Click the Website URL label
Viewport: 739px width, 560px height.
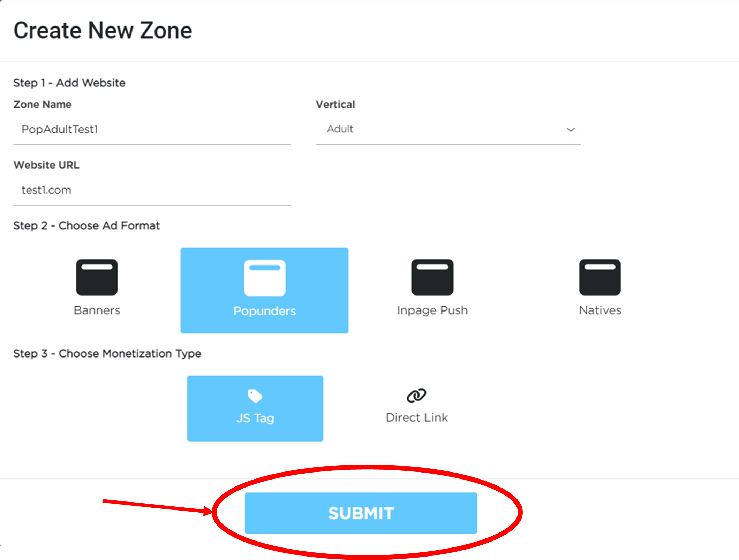point(46,165)
